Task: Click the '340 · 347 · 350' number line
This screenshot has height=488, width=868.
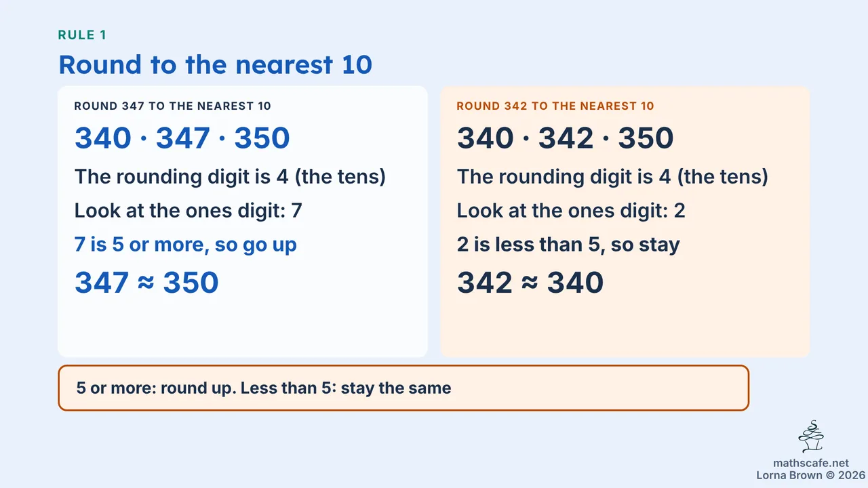Action: pos(182,138)
